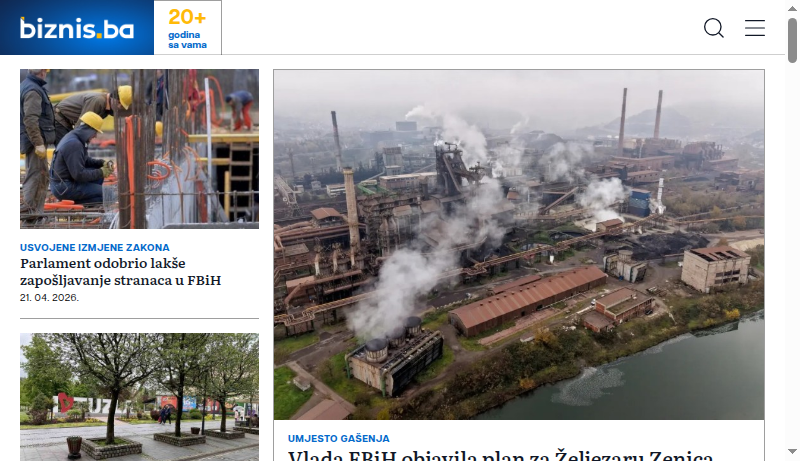Viewport: 800px width, 461px height.
Task: Open the Zenica steelworks aerial photo
Action: [x=519, y=245]
